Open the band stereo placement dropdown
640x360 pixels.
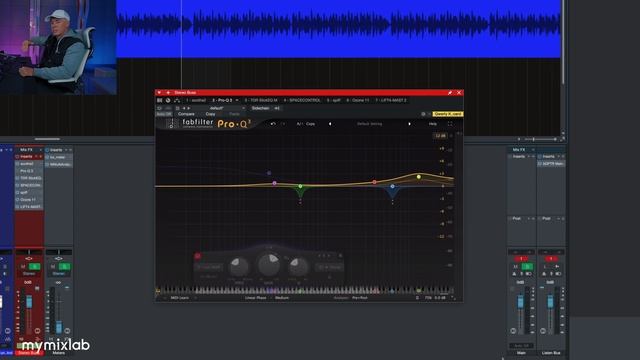[x=329, y=267]
